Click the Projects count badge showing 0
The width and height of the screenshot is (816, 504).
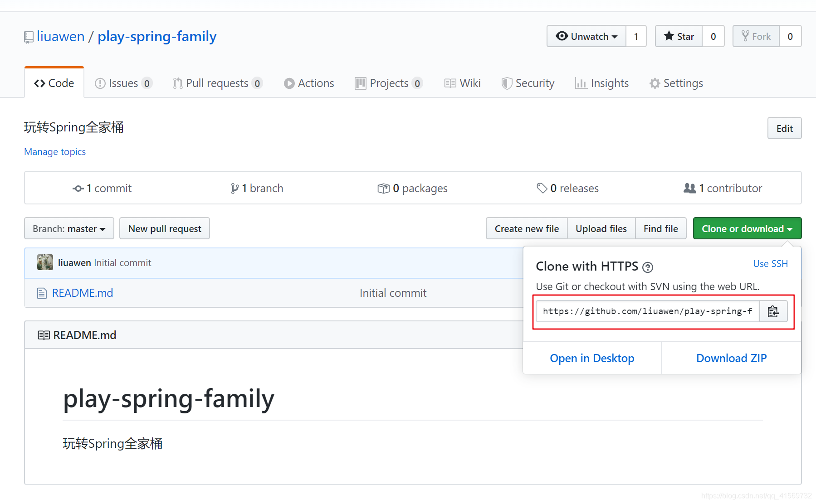click(417, 83)
